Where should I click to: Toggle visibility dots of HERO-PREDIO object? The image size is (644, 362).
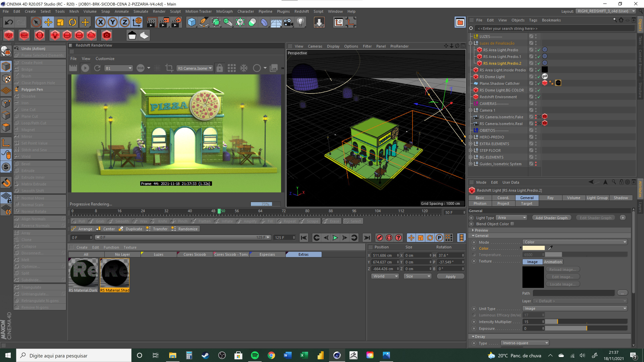pyautogui.click(x=536, y=137)
